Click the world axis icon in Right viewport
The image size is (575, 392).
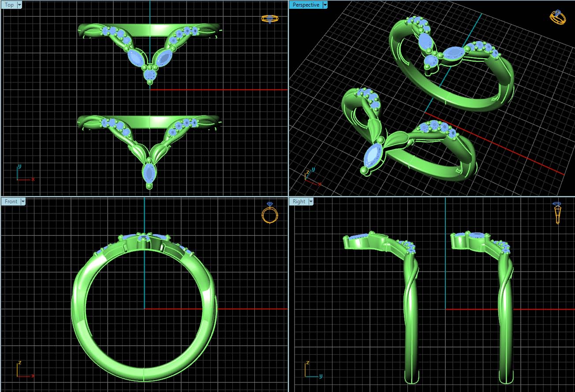pos(311,371)
